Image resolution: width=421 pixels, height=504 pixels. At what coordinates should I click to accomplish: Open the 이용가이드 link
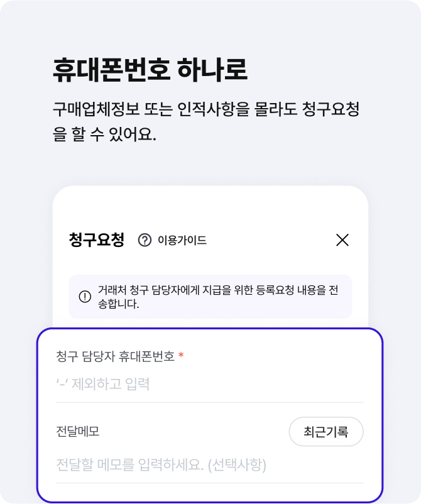click(182, 240)
